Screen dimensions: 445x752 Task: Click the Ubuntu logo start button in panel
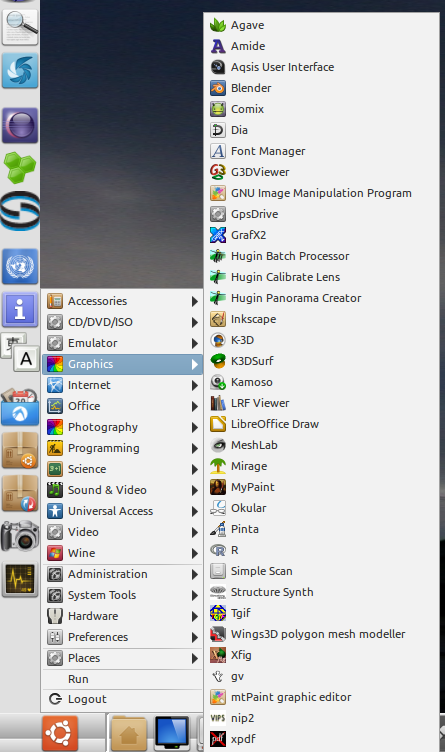[x=60, y=733]
